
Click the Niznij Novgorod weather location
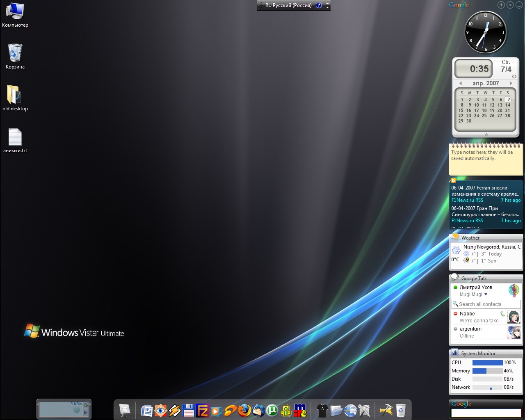tap(492, 247)
